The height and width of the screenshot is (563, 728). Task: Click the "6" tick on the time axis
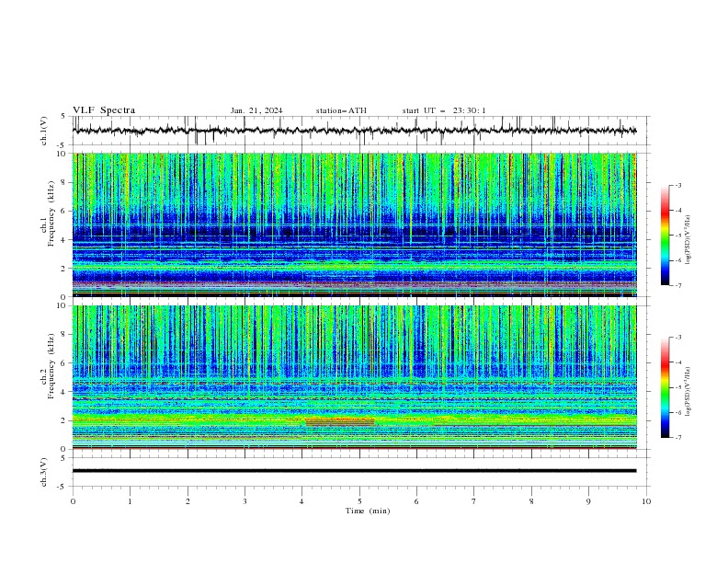(416, 501)
